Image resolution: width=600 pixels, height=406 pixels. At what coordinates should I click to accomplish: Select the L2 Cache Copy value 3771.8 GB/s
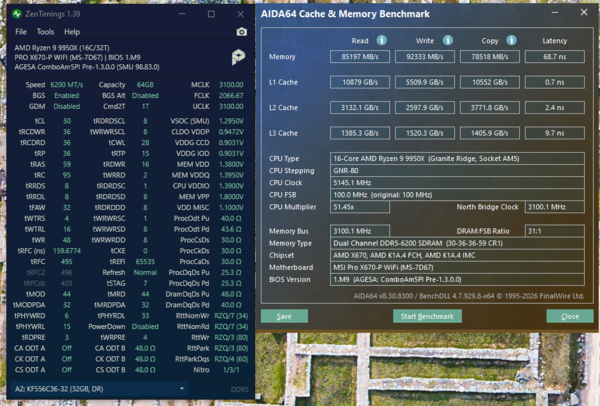490,108
